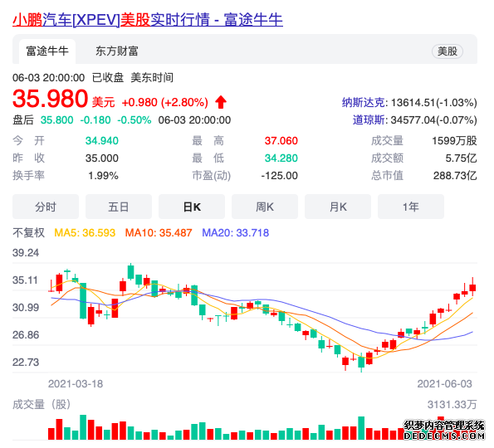Open the 小鹏汽车[XPEV] 美股实时行情 title link
The width and height of the screenshot is (494, 448).
pos(148,20)
